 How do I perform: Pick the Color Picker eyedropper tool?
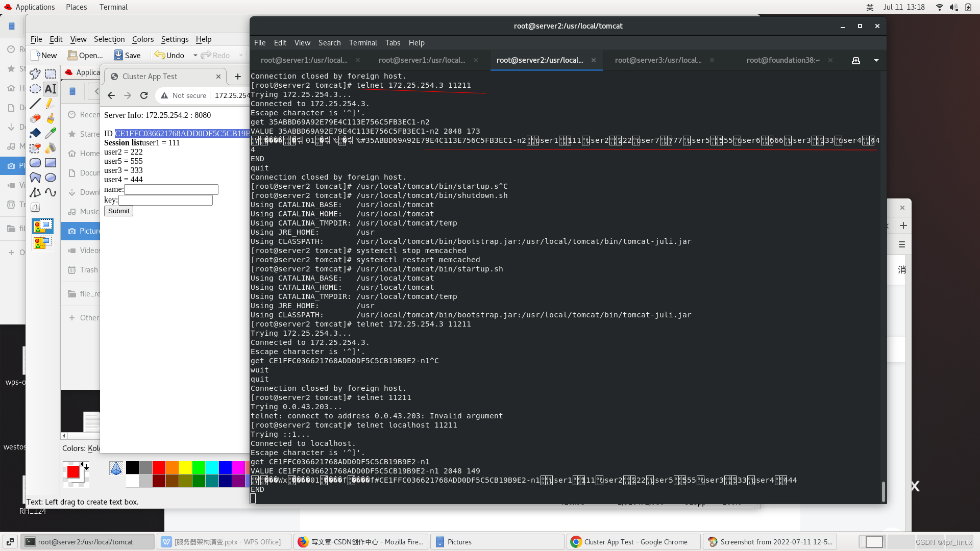(50, 134)
